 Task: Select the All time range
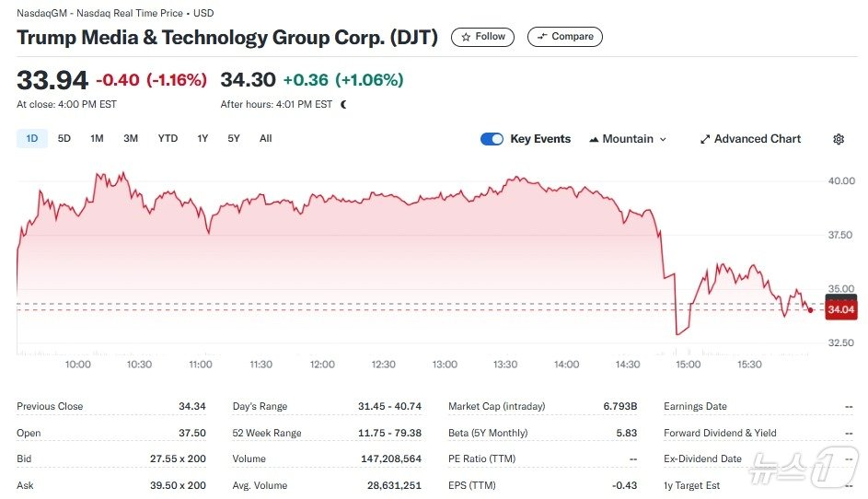pos(266,139)
